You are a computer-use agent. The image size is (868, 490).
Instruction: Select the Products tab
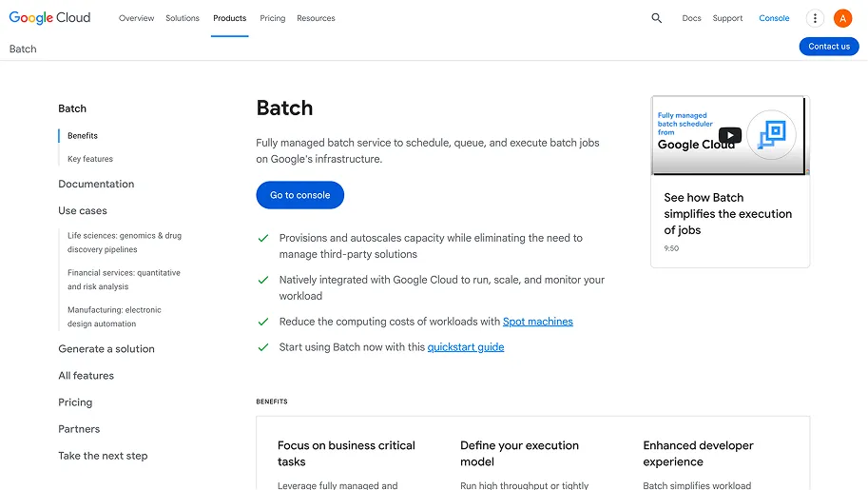click(x=230, y=18)
